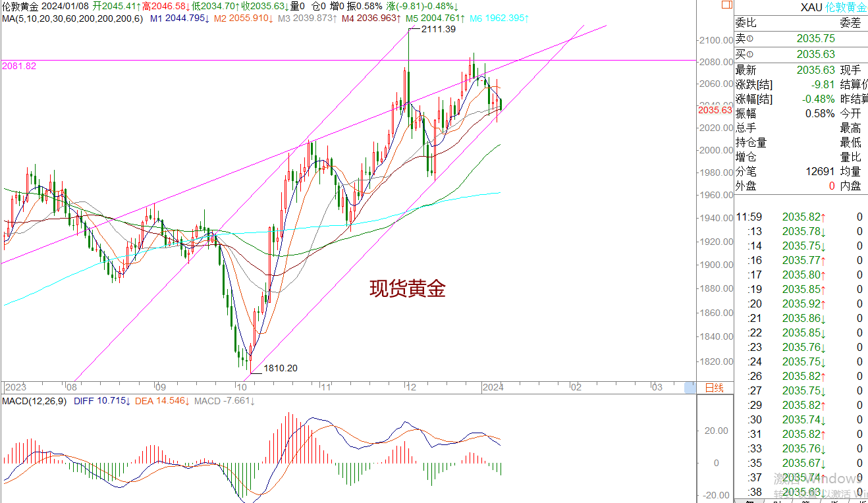Click the M5 2004.761 moving average label
Viewport: 868px width, 503px height.
[x=435, y=18]
